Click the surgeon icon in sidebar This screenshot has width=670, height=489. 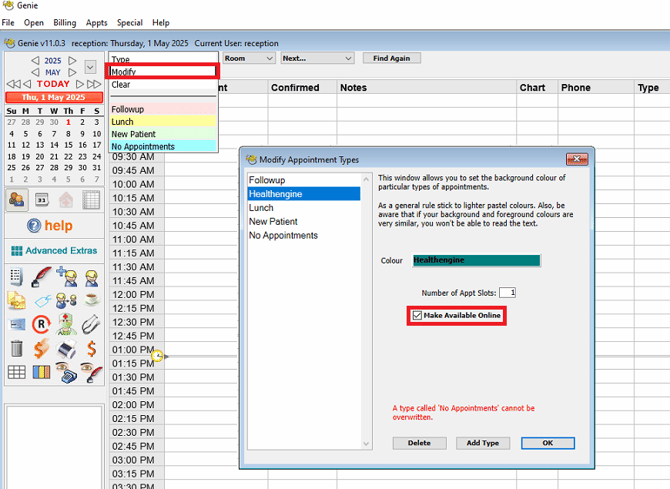[66, 325]
